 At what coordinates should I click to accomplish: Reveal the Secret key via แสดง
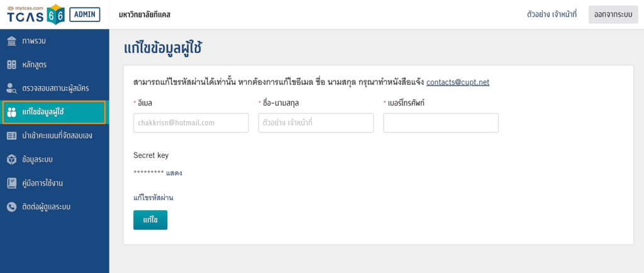(174, 173)
